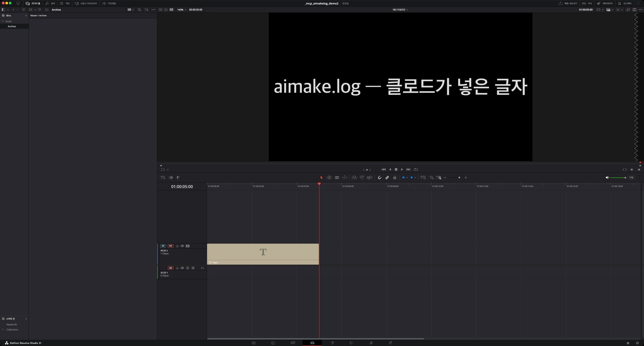Click Full Extent Zoom icon
The image size is (644, 346).
pyautogui.click(x=423, y=178)
